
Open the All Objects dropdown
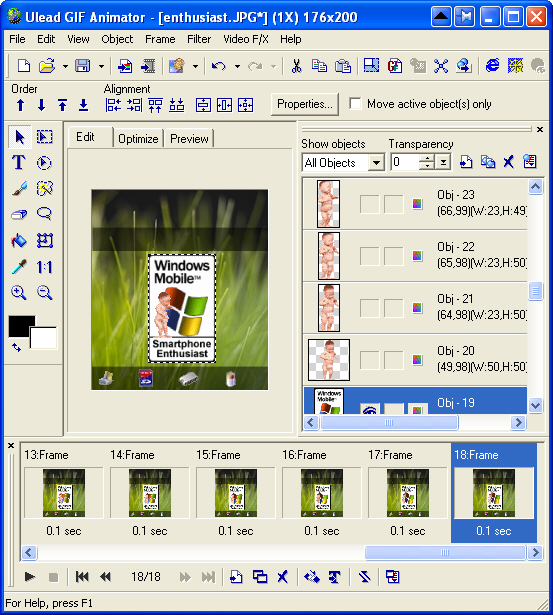(x=376, y=162)
